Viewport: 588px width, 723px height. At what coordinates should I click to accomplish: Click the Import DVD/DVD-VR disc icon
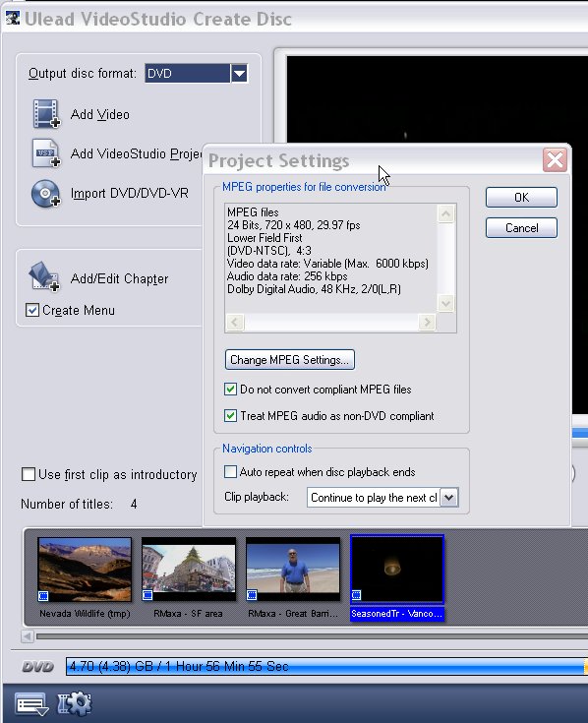46,193
